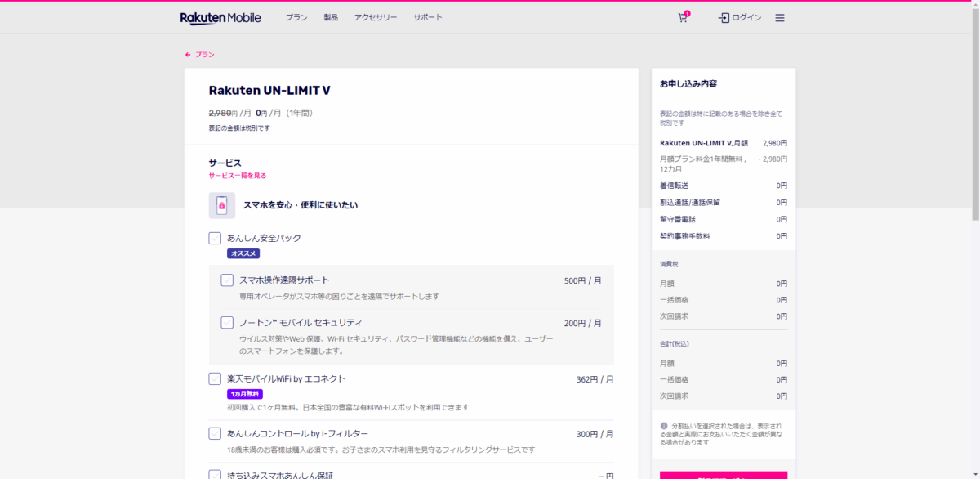Viewport: 980px width, 479px height.
Task: Open the アクセサリー menu item
Action: tap(376, 17)
